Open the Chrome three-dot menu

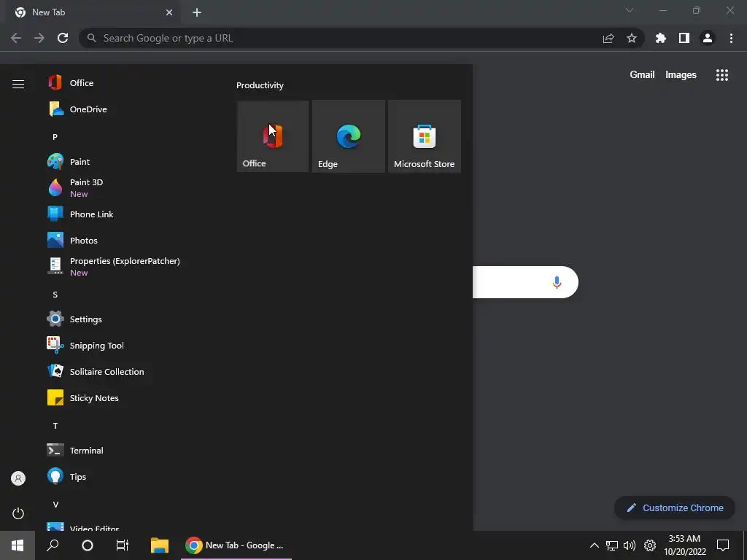tap(731, 38)
